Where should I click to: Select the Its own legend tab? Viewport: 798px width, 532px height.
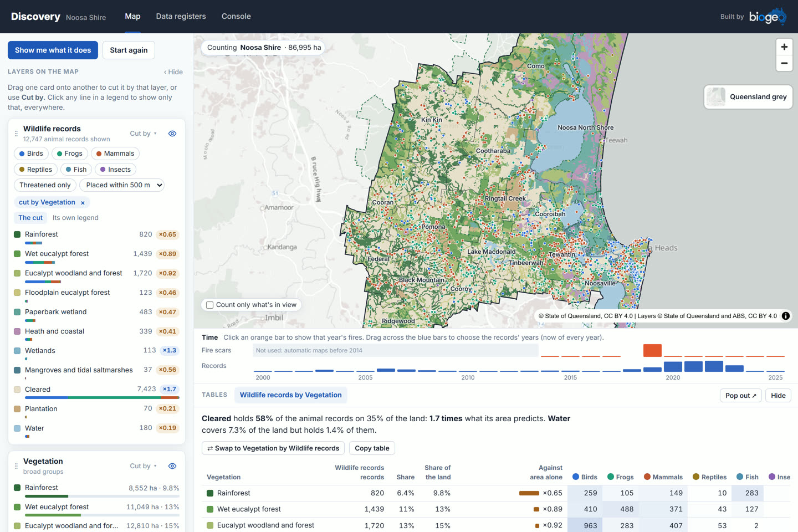coord(75,218)
